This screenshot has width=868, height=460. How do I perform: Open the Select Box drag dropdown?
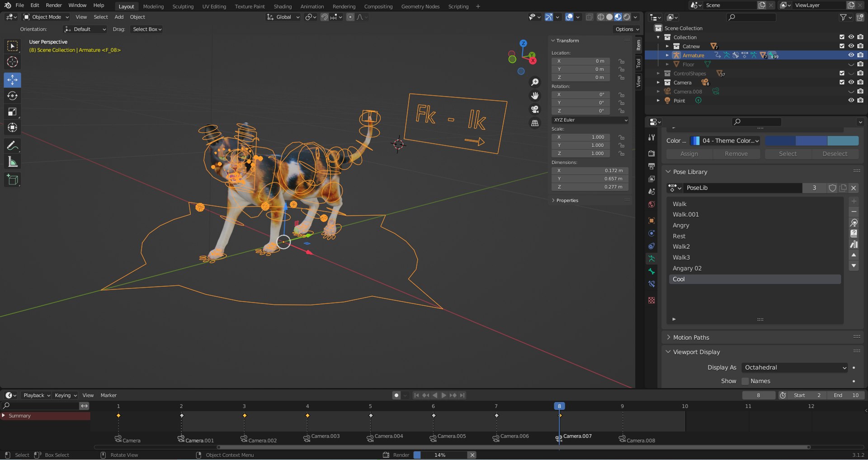pyautogui.click(x=147, y=29)
